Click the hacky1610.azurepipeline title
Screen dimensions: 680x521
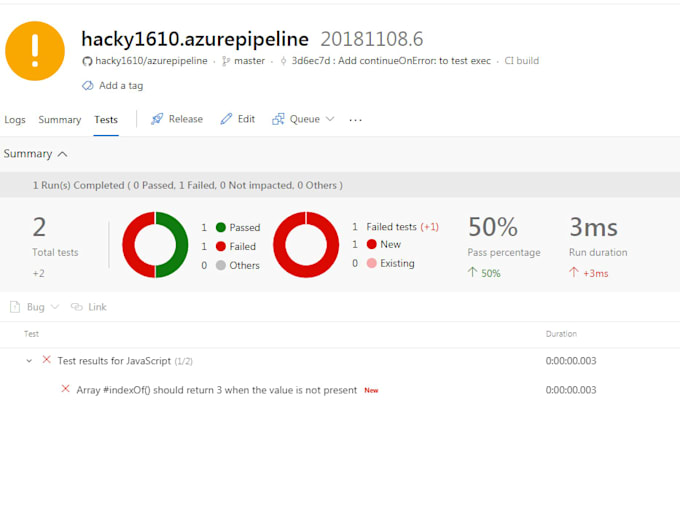(195, 39)
